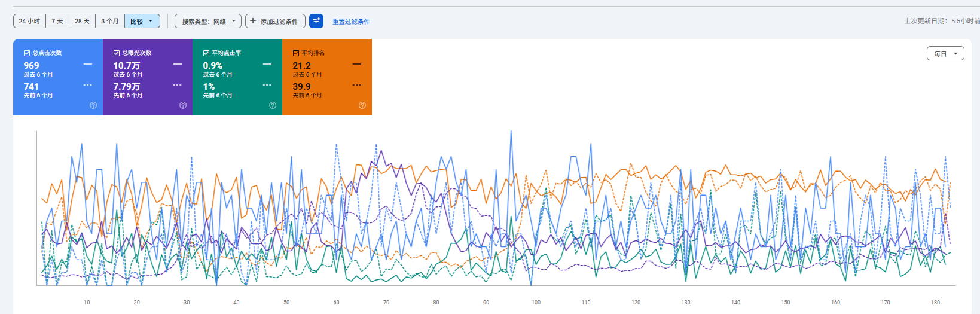Open the 每日 granularity dropdown

click(945, 54)
